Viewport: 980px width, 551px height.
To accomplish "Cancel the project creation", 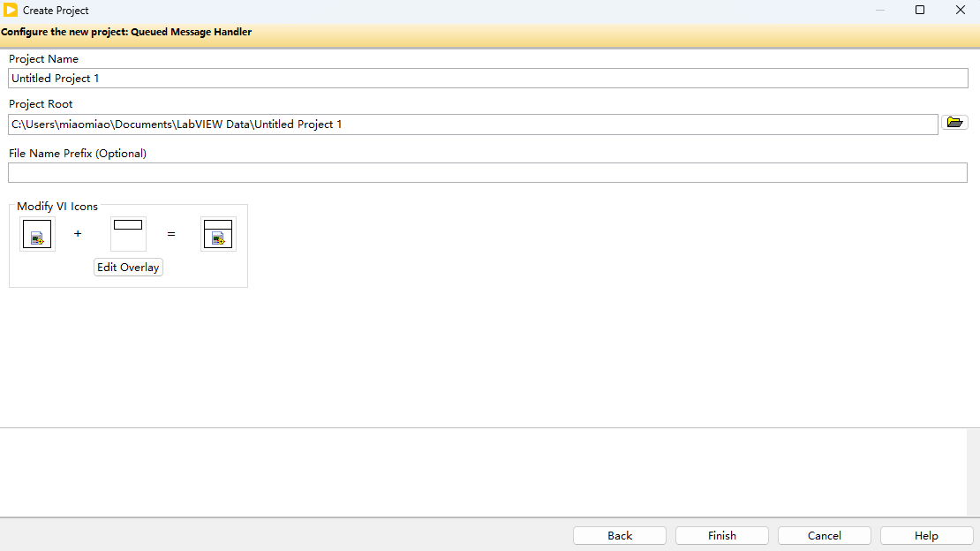I will 824,536.
